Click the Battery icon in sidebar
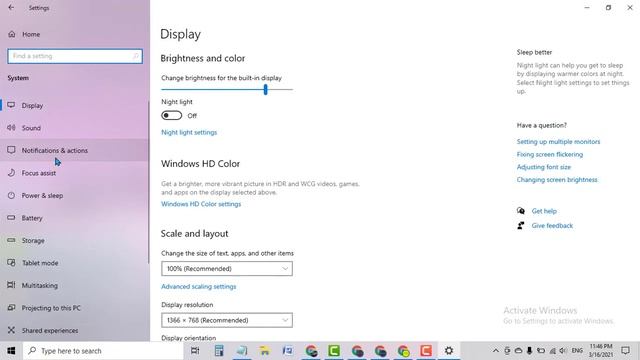 11,218
